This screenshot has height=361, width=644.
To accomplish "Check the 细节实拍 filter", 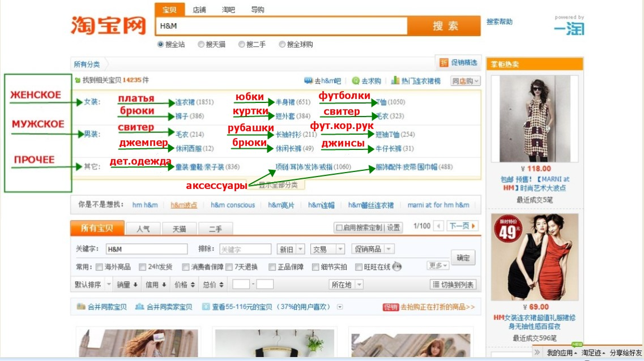I will click(x=315, y=267).
